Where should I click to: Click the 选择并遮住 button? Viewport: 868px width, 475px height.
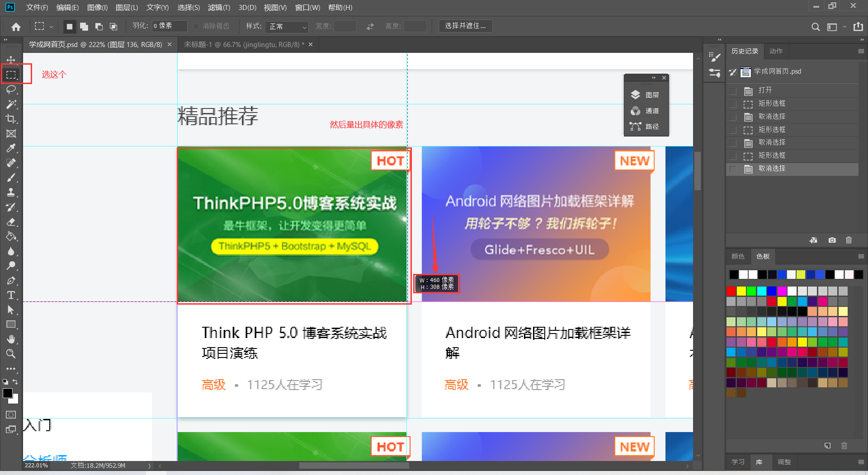coord(465,26)
